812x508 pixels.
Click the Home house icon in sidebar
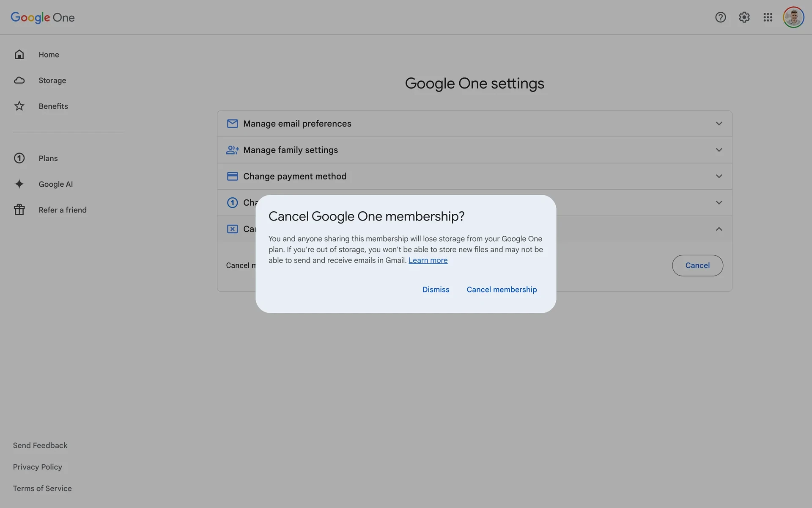point(19,55)
